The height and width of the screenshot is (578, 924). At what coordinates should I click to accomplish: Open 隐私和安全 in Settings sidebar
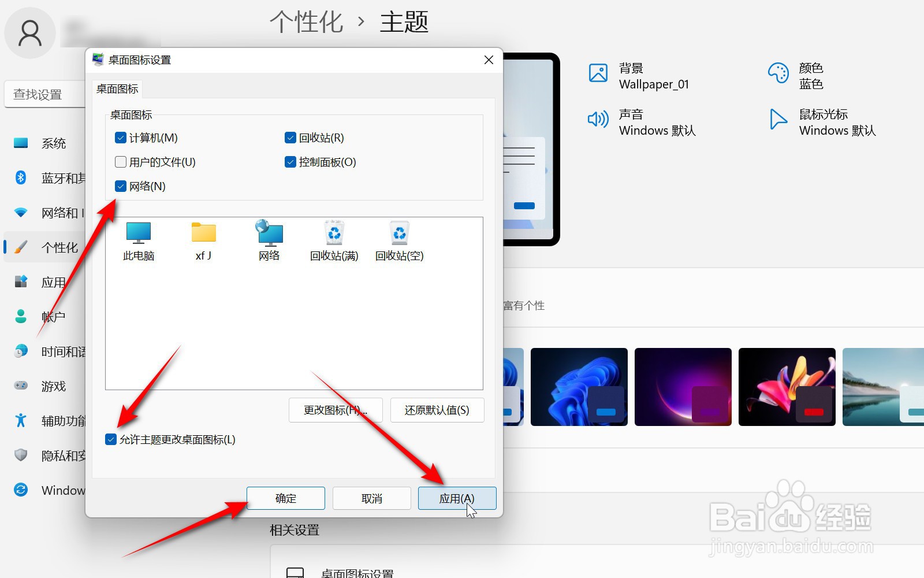point(45,455)
